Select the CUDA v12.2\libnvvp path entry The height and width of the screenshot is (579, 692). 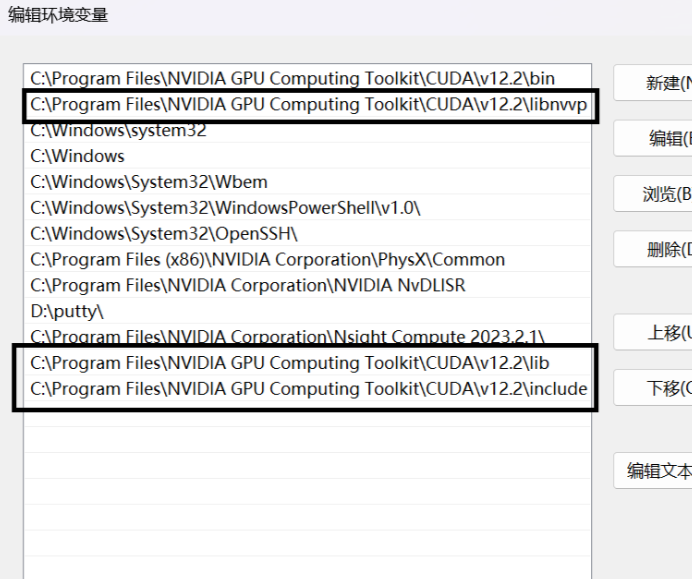(308, 105)
